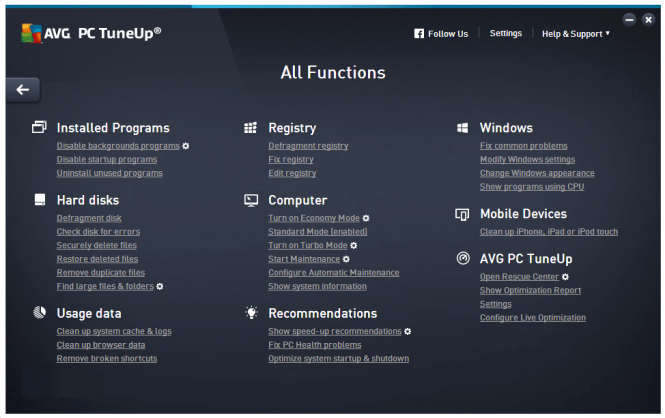The height and width of the screenshot is (418, 665).
Task: Click the Facebook icon beside Follow Us
Action: (419, 34)
